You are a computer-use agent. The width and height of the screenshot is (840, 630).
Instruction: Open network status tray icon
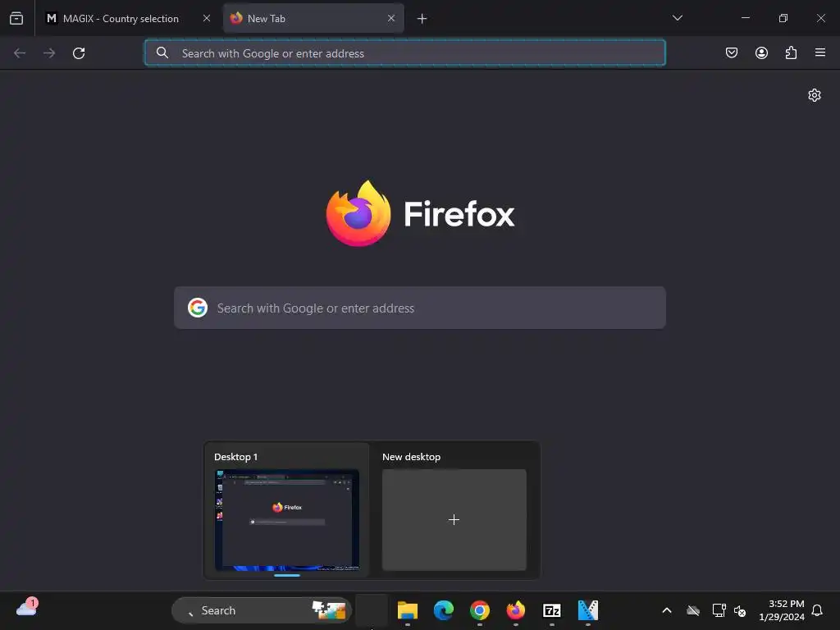[x=719, y=610]
